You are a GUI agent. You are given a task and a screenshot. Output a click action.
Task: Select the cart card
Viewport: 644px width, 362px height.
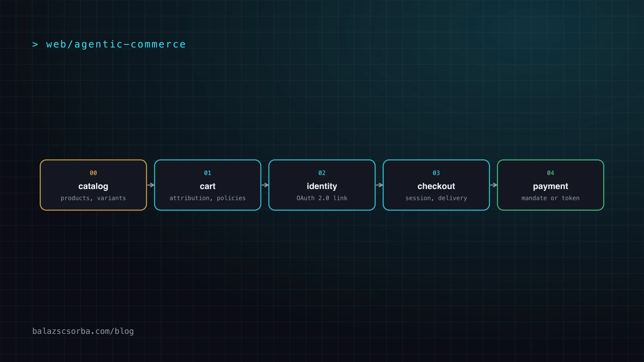coord(208,185)
